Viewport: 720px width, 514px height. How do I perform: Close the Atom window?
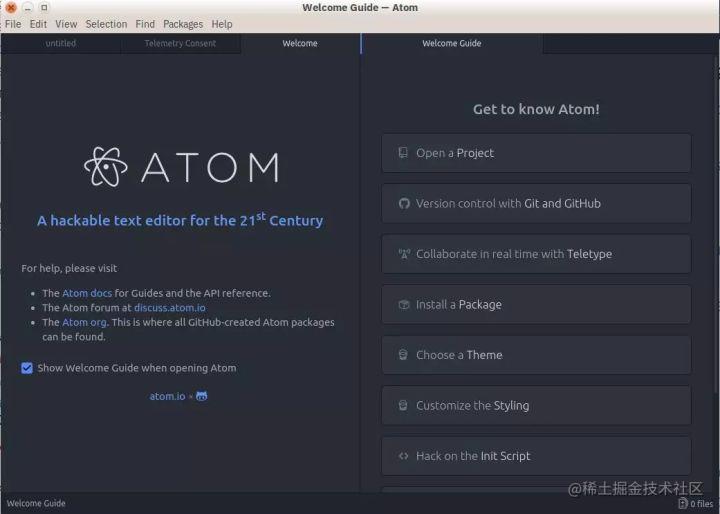click(11, 7)
